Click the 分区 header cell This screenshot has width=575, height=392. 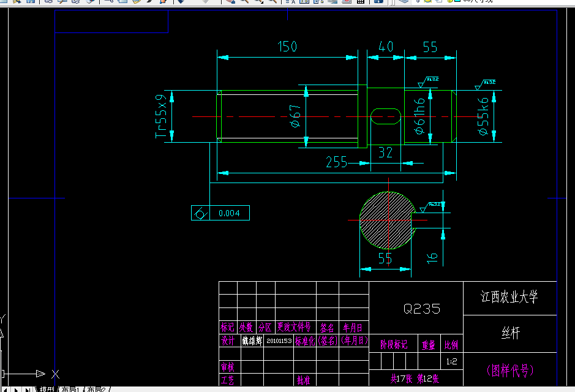point(265,327)
